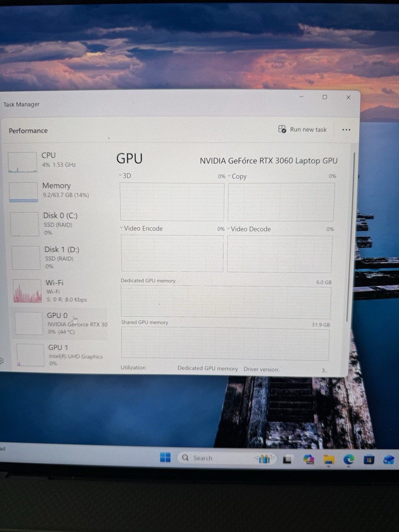The image size is (399, 532).
Task: Click the '6.0 GB' memory value
Action: tap(324, 282)
